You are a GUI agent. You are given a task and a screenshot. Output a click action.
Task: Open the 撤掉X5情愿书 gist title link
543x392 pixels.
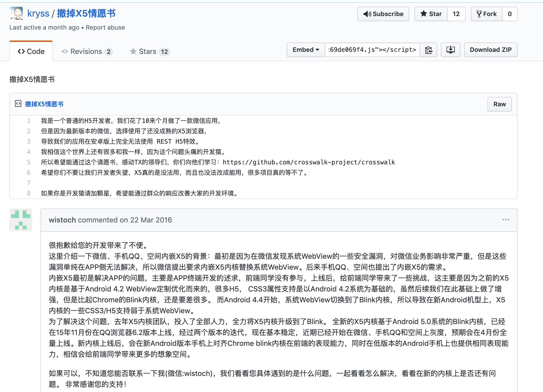click(86, 13)
